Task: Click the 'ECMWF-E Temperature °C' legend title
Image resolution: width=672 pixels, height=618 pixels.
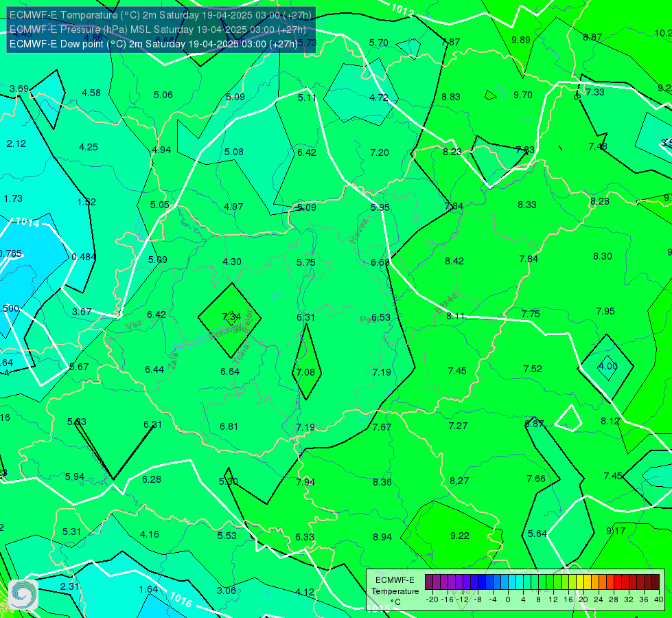Action: pos(395,591)
